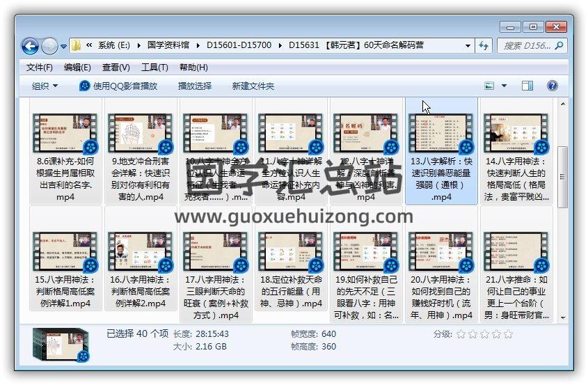Select video thumbnail 19.如何补救自己
Viewport: 588px width, 385px height.
[366, 251]
